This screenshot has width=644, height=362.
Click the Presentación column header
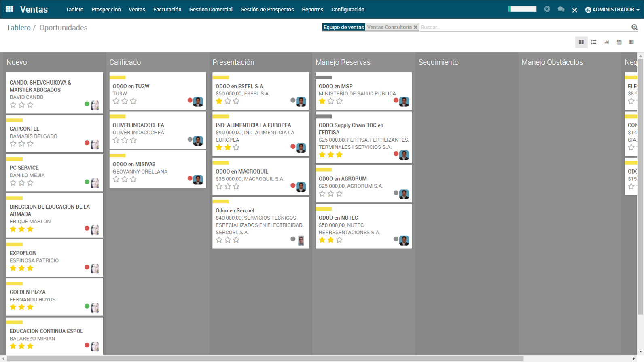233,62
